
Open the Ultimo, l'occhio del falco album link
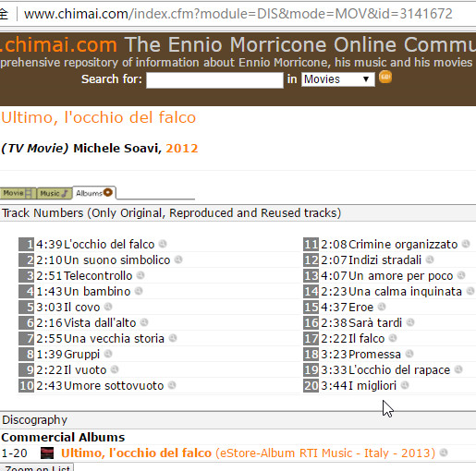click(x=136, y=453)
